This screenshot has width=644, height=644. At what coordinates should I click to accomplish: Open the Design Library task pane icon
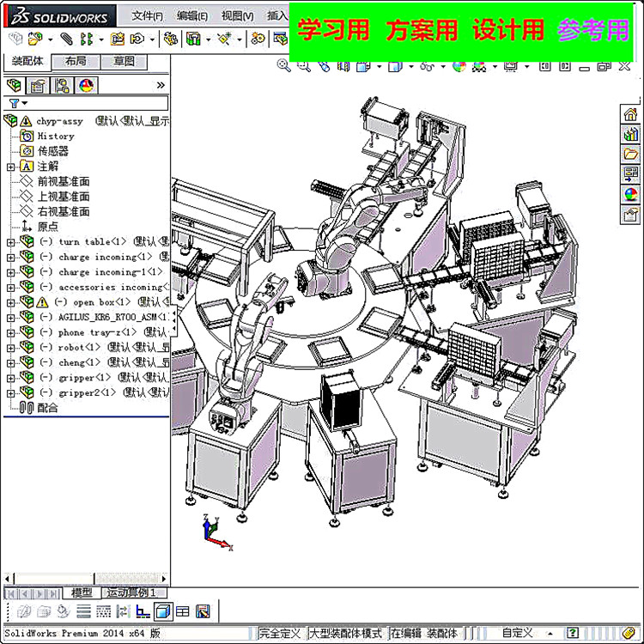(630, 134)
